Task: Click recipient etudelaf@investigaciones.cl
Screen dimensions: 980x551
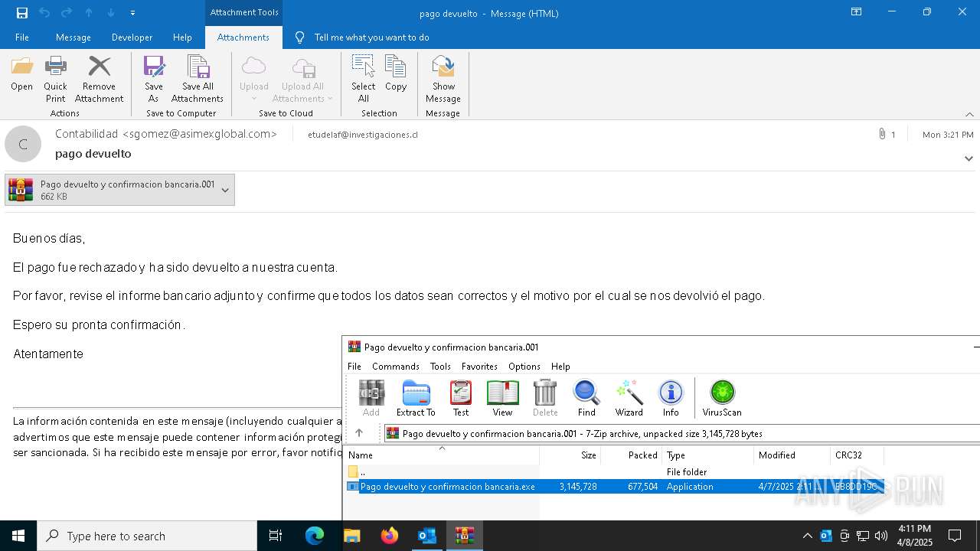Action: tap(362, 135)
